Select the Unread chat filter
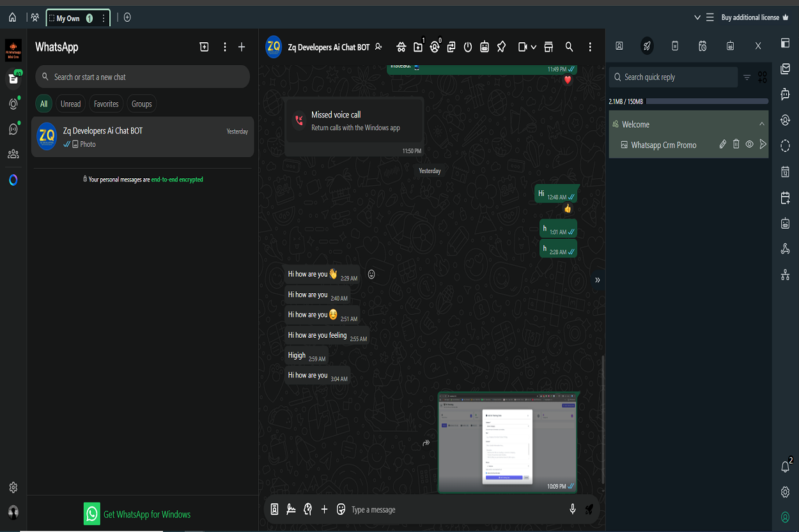 [x=70, y=104]
